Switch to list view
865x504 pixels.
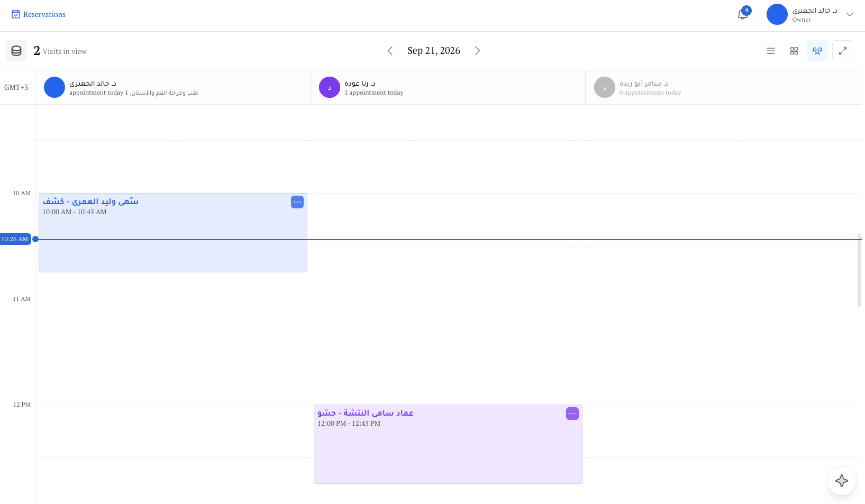point(771,51)
